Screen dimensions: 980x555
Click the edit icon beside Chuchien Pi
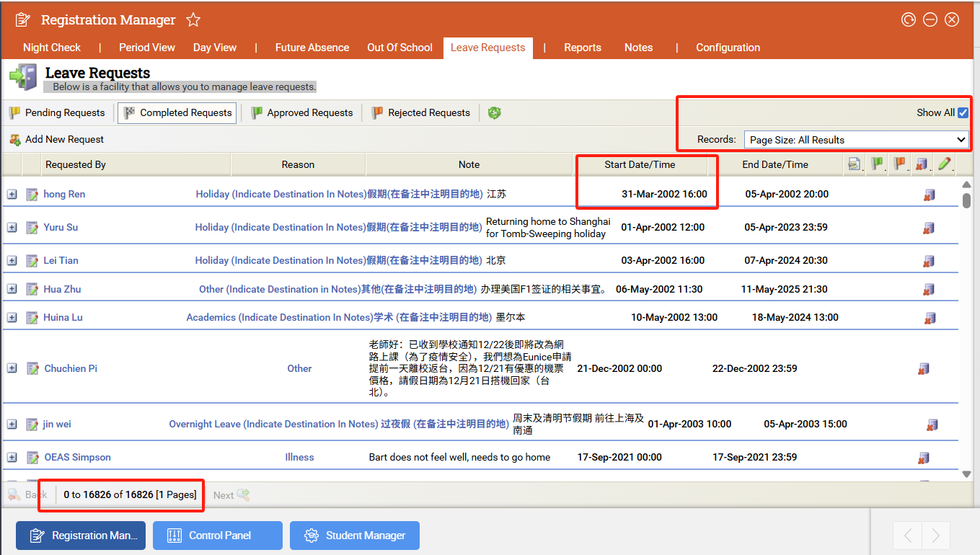pyautogui.click(x=32, y=368)
